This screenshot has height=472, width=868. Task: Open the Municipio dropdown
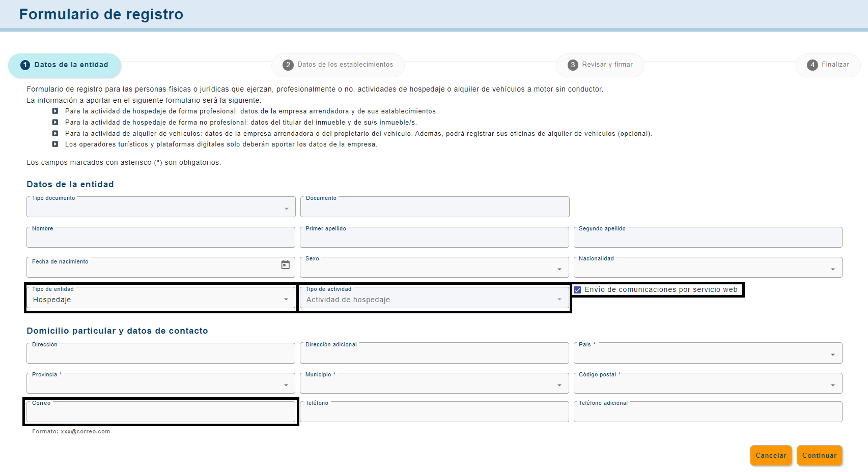[434, 383]
